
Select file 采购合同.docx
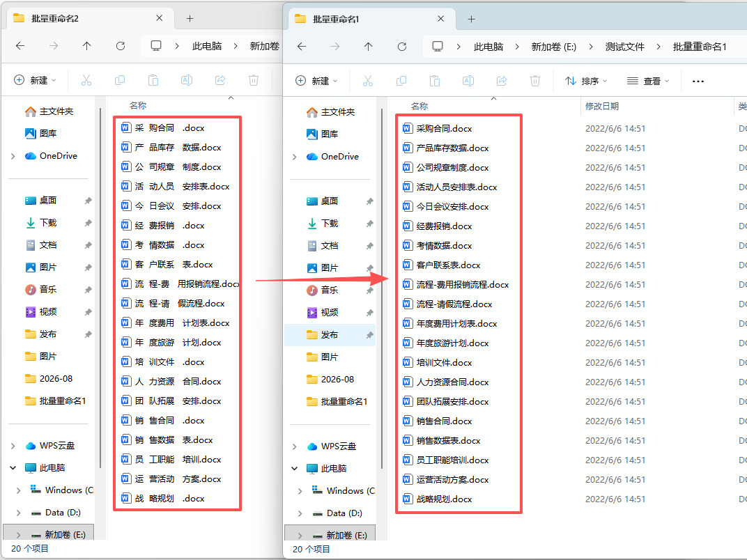438,129
